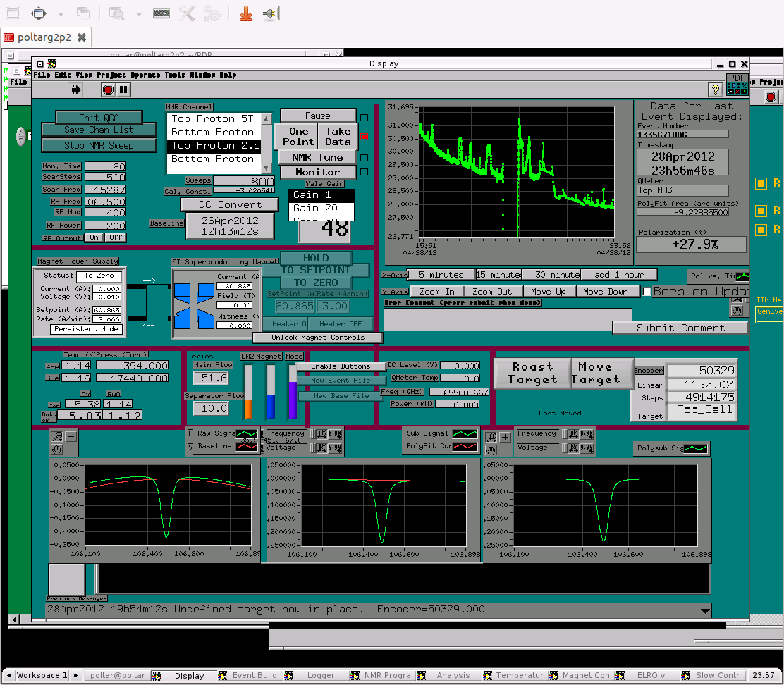Click Baseline red plot legend icon

[x=247, y=446]
